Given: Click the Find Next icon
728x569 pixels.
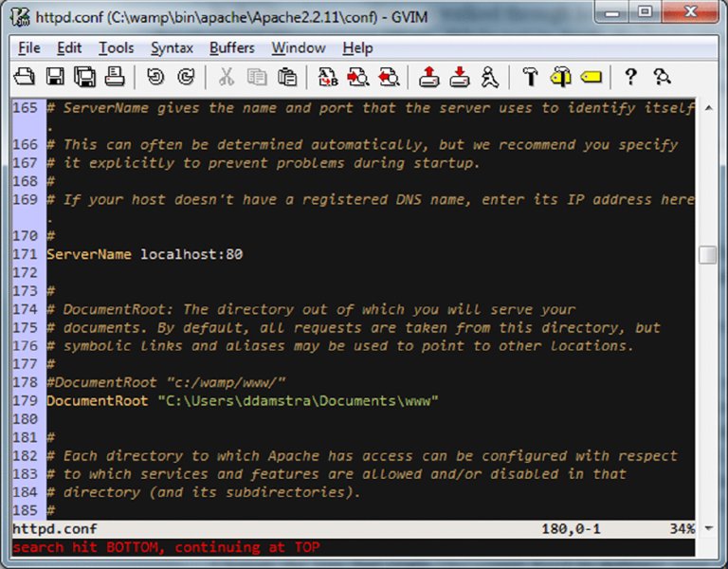Looking at the screenshot, I should (358, 77).
